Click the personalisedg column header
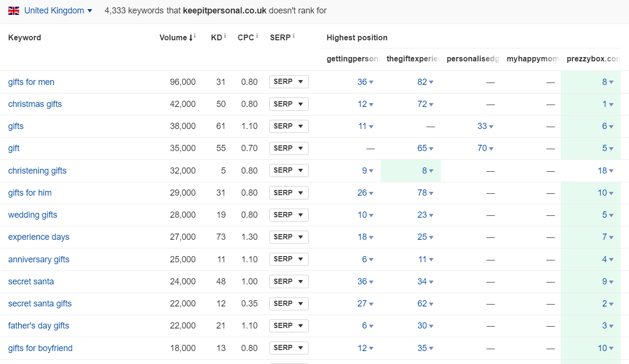Image resolution: width=629 pixels, height=364 pixels. pos(473,59)
